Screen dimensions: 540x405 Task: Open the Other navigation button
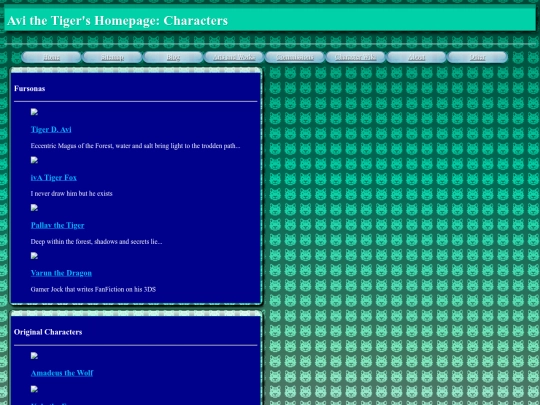point(477,57)
